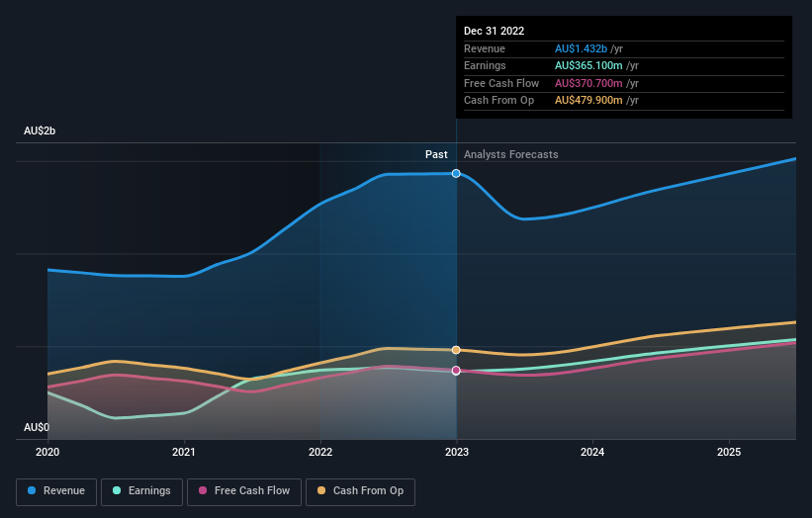This screenshot has height=518, width=812.
Task: Click the Cash From Op label in tooltip
Action: point(498,101)
